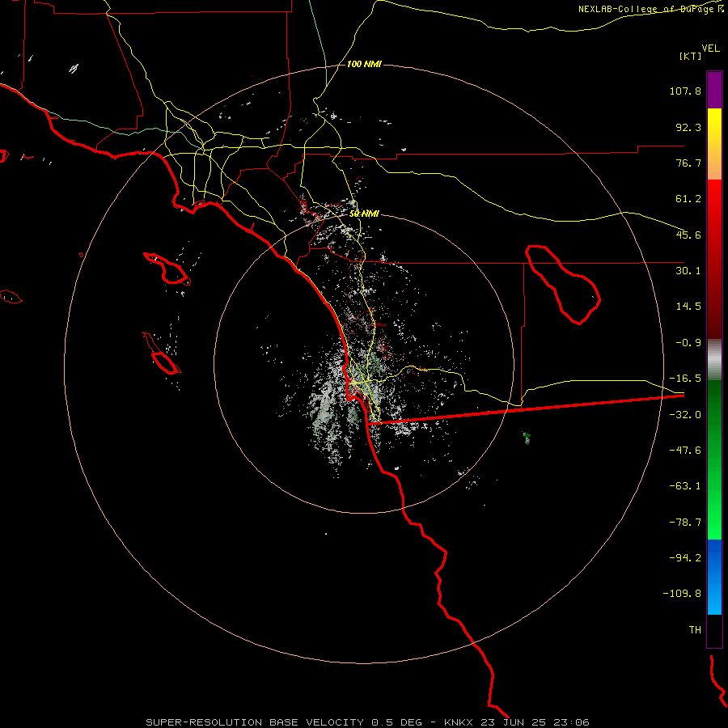
Task: Pick the black TH segment of the scale
Action: [714, 630]
